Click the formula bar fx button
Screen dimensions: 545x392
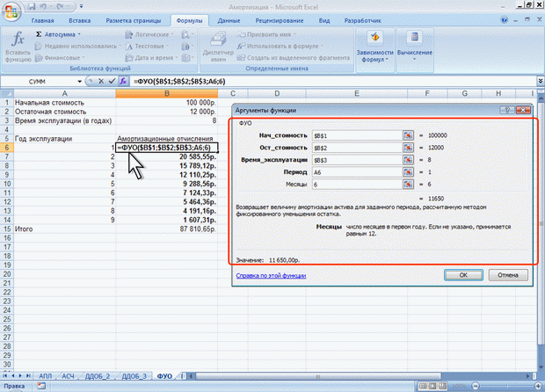[x=123, y=82]
